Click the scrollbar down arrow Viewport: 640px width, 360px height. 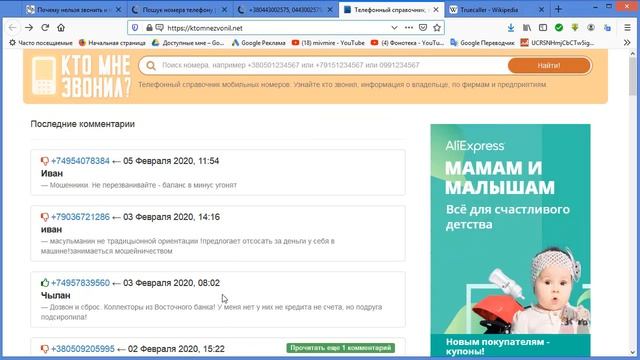pos(632,352)
